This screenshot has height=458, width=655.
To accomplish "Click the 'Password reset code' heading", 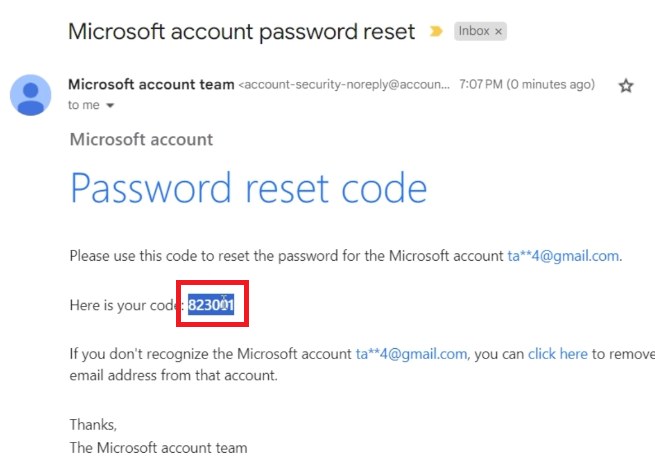I will [249, 188].
